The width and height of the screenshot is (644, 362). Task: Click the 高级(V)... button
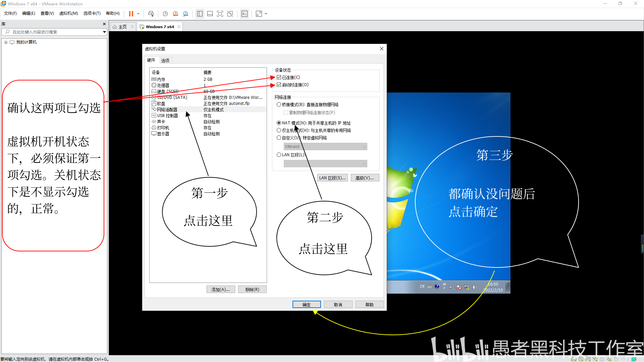(365, 178)
